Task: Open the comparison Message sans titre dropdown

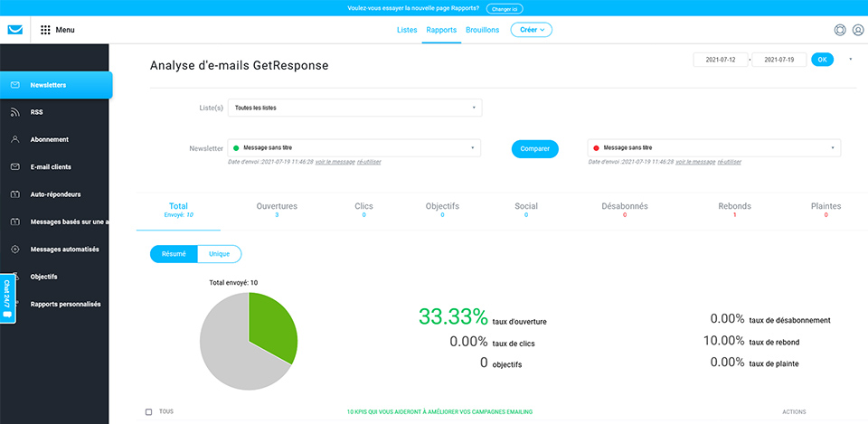Action: [x=714, y=147]
